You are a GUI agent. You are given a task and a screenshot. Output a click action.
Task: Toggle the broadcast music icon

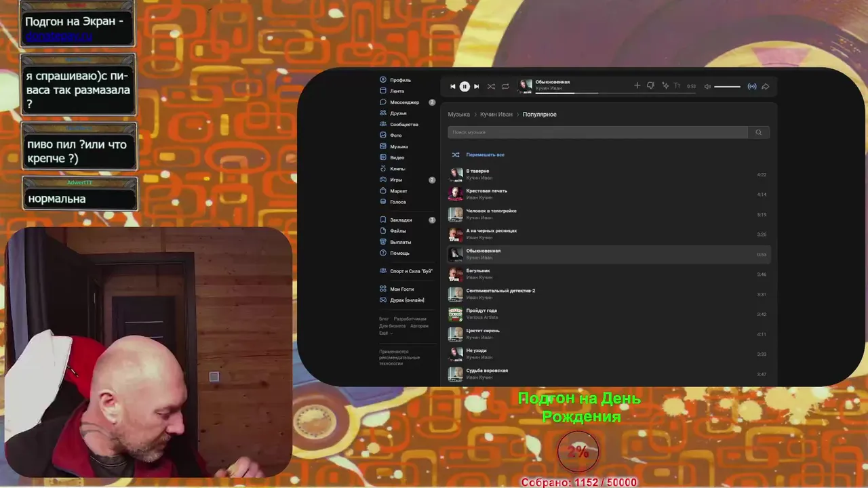pos(752,86)
